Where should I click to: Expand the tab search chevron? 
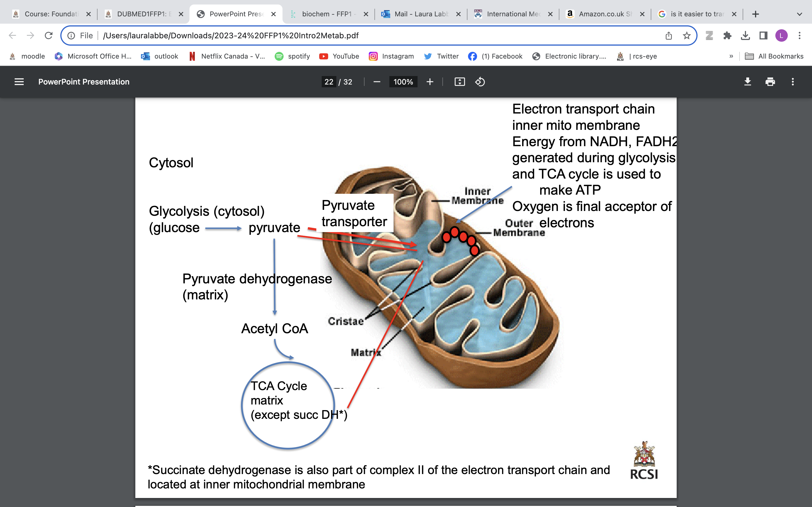coord(799,14)
